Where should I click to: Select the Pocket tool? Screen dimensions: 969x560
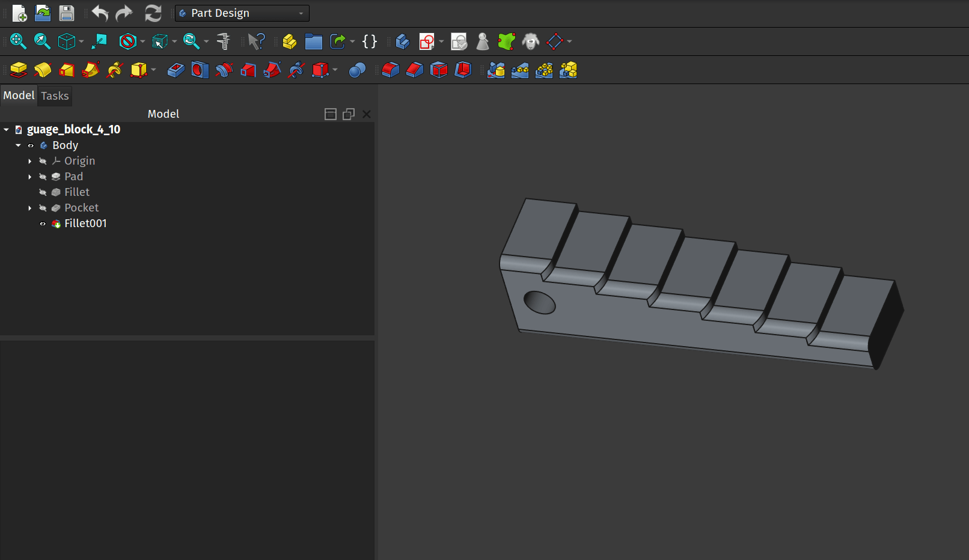176,70
